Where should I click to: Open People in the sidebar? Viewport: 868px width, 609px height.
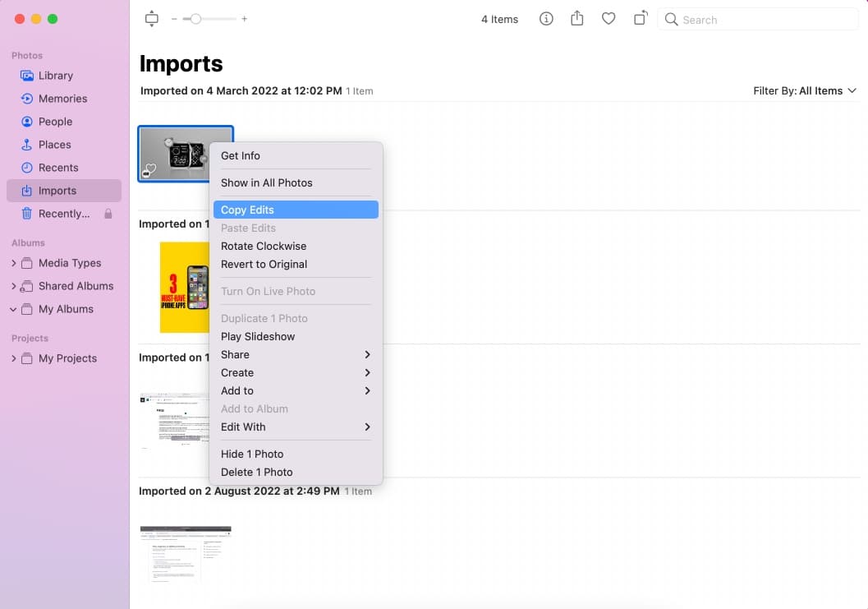[x=64, y=122]
